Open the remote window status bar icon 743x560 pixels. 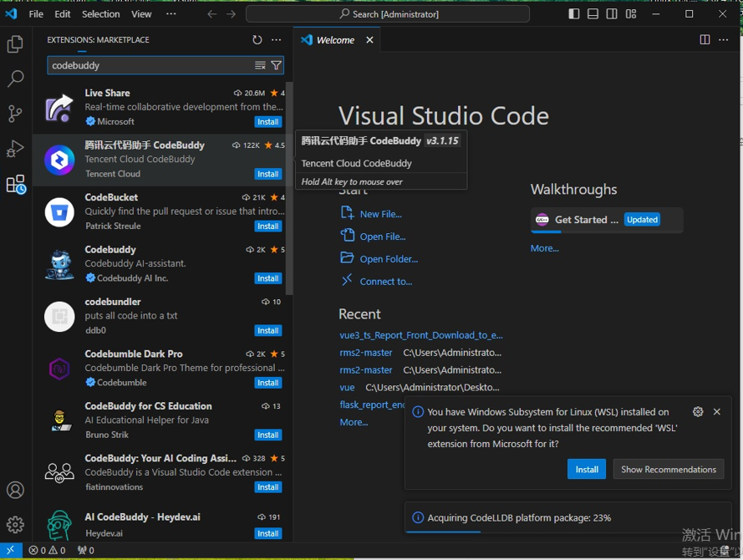10,550
